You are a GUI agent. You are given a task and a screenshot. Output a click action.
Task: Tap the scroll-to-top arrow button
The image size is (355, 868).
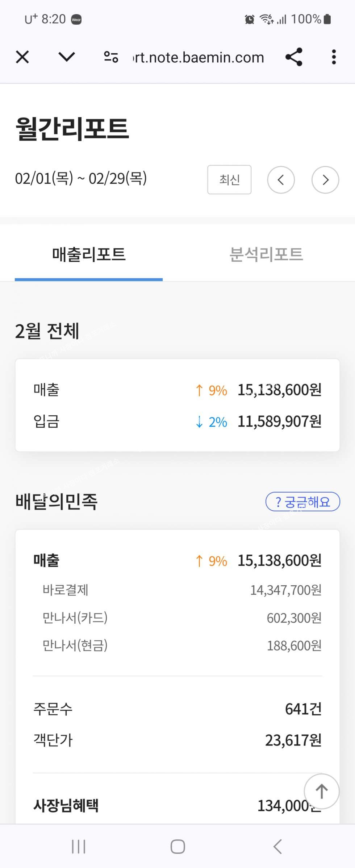pos(322,791)
